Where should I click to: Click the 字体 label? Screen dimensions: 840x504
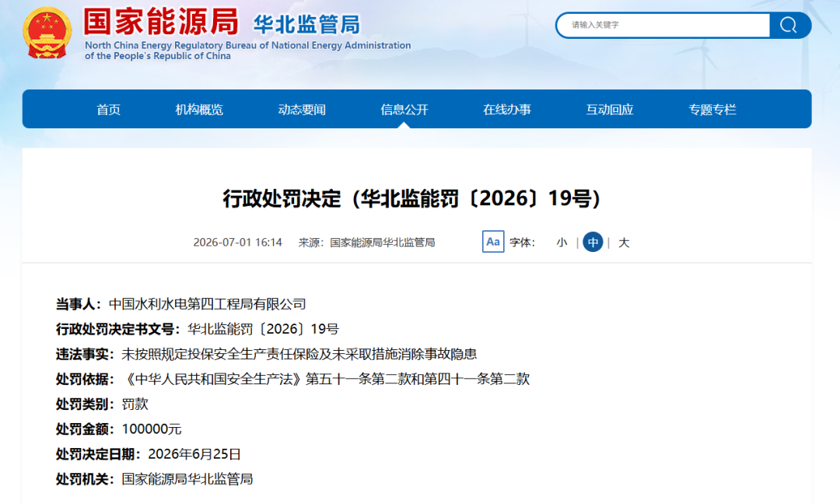(522, 243)
